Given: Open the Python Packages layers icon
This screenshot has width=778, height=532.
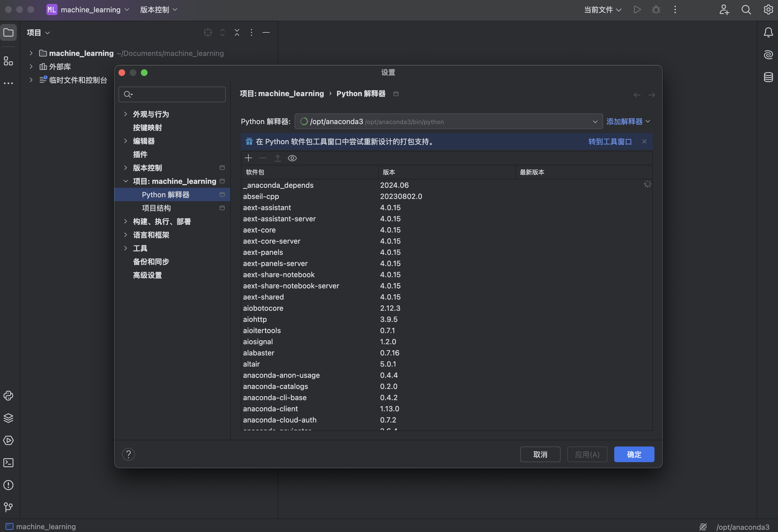Looking at the screenshot, I should 8,418.
